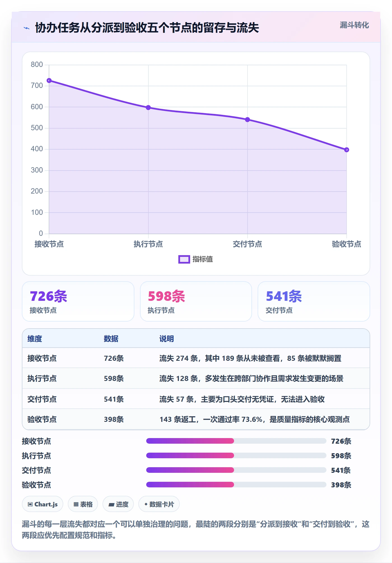Select the 接收节点 table row name
Screen dimensions: 392x563
[x=42, y=358]
